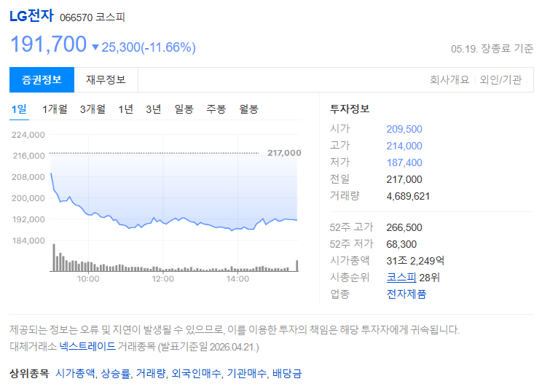The width and height of the screenshot is (542, 392).
Task: Open the 거래량 top stocks link
Action: pyautogui.click(x=151, y=373)
